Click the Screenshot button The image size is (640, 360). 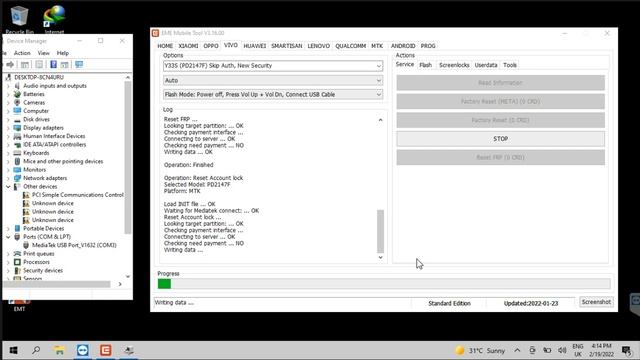pyautogui.click(x=596, y=302)
